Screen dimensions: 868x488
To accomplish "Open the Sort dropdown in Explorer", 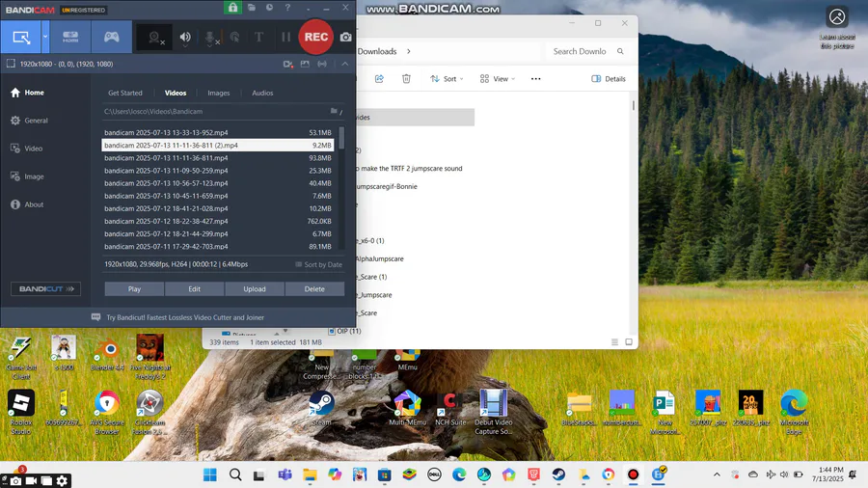I will 447,78.
